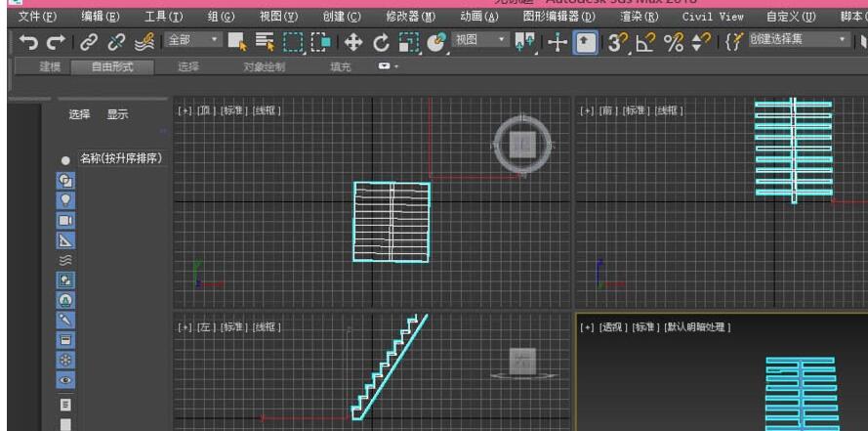Toggle 3D Snaps icon
868x431 pixels.
(618, 43)
